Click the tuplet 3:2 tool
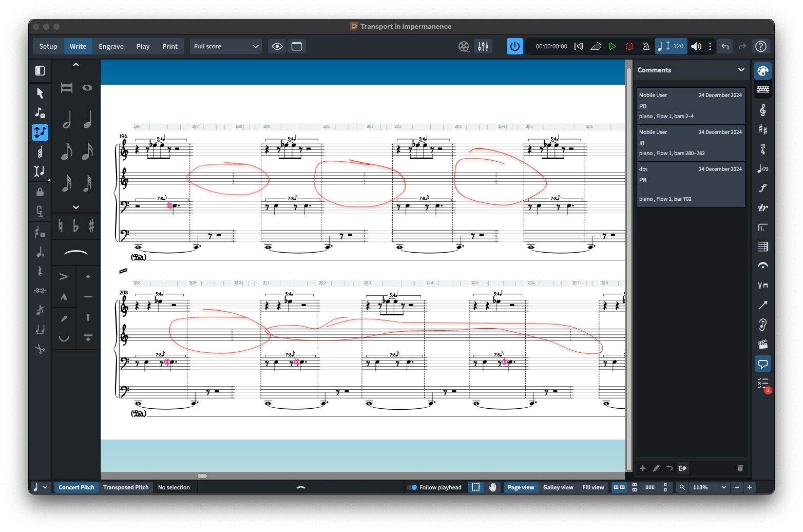Viewport: 803px width, 532px height. coord(40,291)
